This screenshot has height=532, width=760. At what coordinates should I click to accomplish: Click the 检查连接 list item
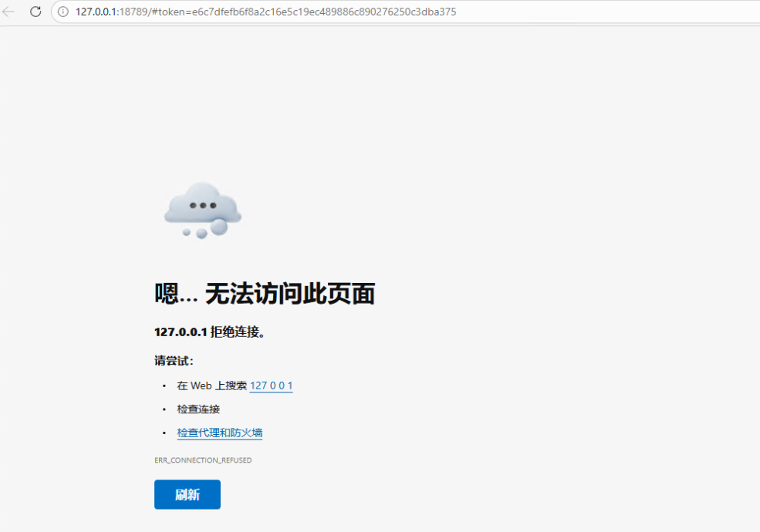click(198, 409)
